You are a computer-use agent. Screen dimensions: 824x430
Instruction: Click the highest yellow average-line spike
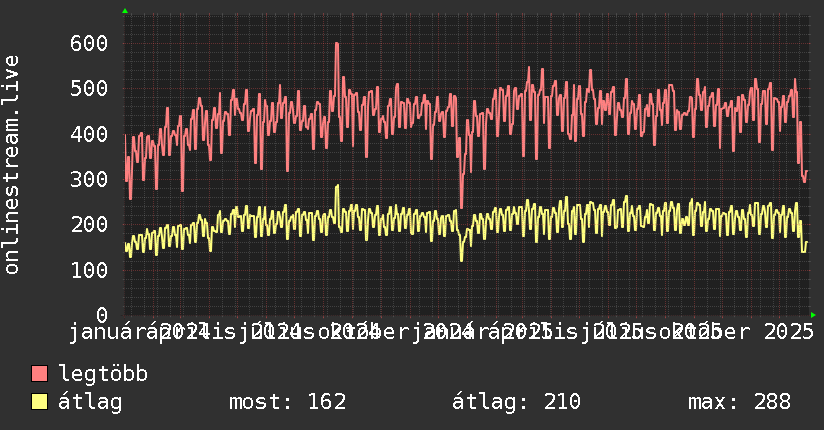[x=337, y=186]
